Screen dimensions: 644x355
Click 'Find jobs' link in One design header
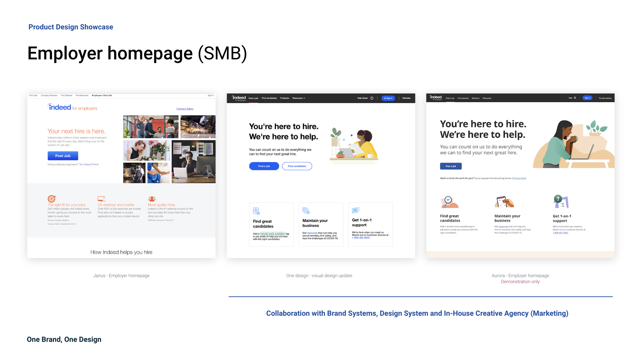[x=406, y=98]
